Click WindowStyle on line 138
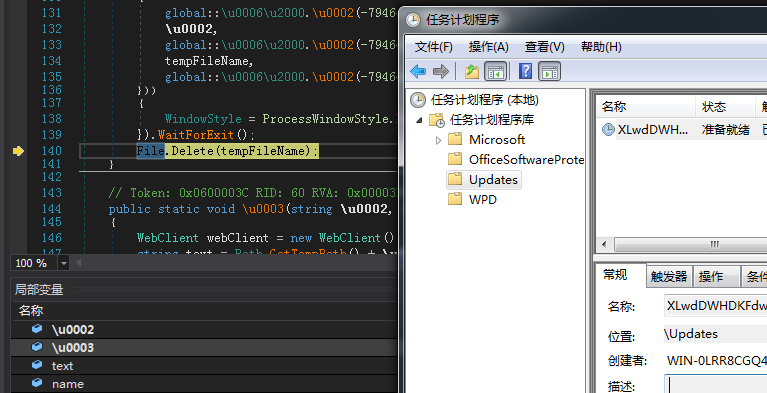The width and height of the screenshot is (767, 393). [x=203, y=118]
